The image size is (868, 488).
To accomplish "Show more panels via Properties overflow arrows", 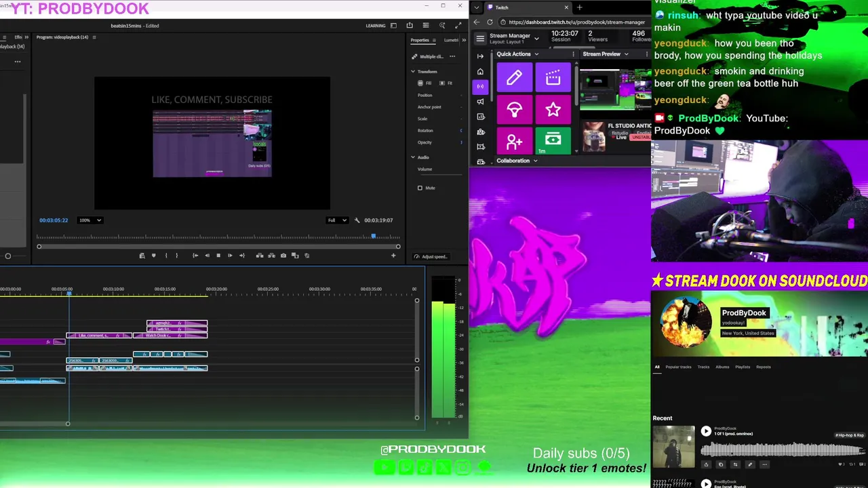I will pos(464,40).
